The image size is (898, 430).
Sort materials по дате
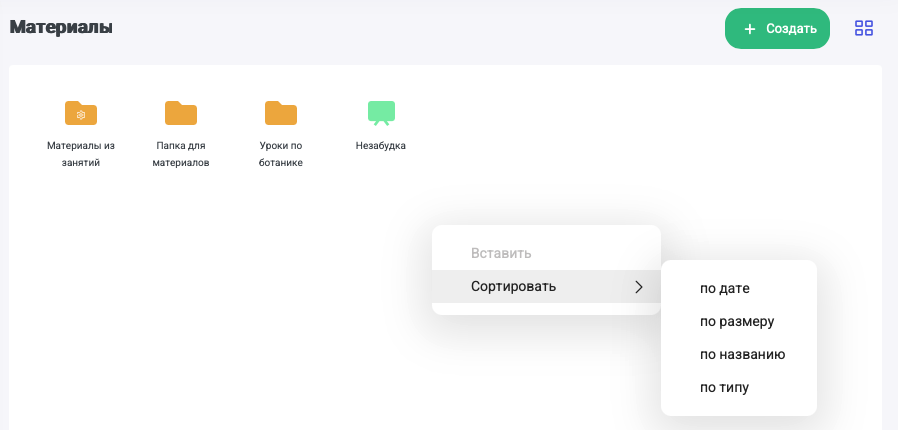(724, 289)
